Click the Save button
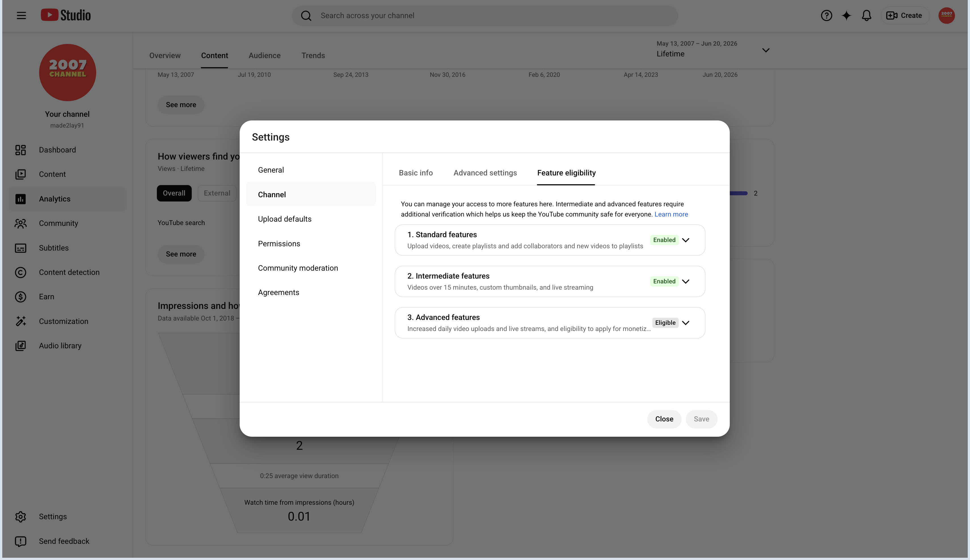The width and height of the screenshot is (970, 560). 701,419
